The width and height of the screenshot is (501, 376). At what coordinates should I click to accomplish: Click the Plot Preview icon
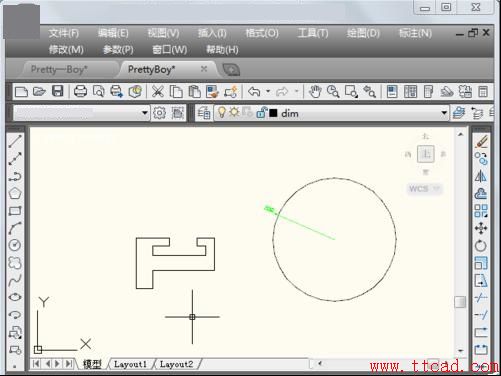[x=99, y=91]
